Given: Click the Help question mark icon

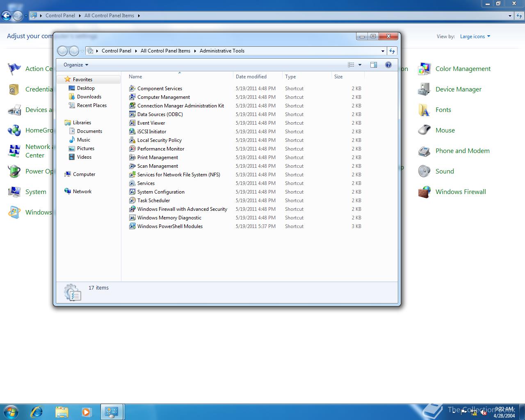Looking at the screenshot, I should [388, 65].
